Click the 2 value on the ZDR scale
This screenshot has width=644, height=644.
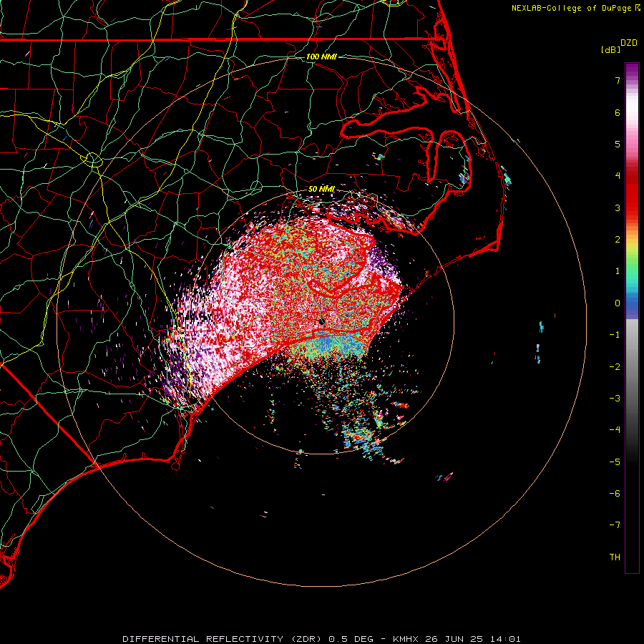pos(618,240)
